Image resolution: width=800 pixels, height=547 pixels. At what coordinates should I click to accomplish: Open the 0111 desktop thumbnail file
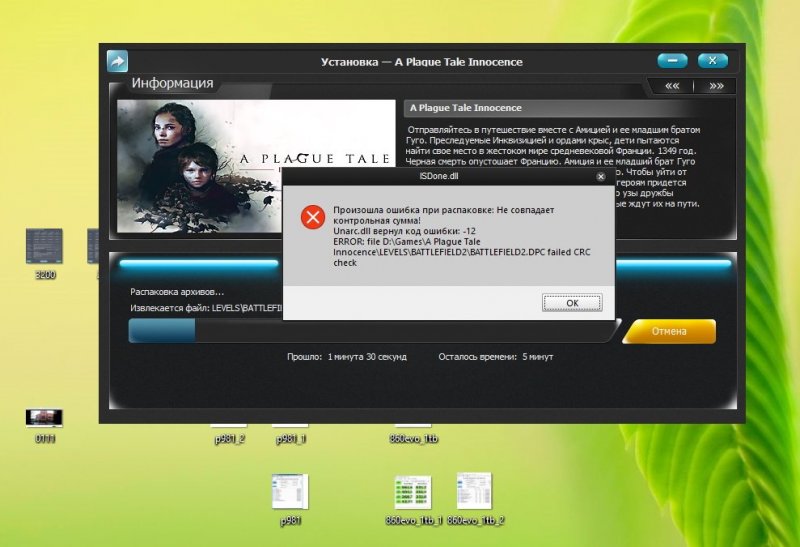(x=44, y=417)
